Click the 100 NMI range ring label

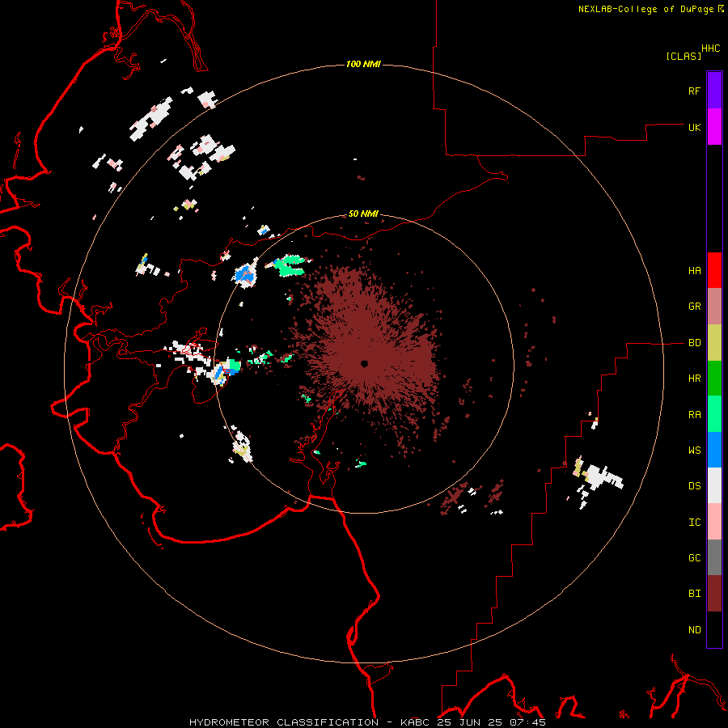[363, 64]
